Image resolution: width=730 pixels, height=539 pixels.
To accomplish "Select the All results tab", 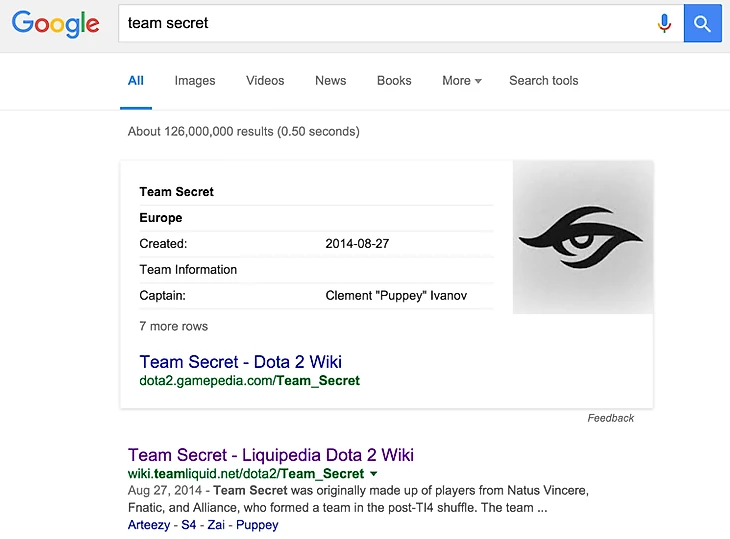I will click(136, 81).
